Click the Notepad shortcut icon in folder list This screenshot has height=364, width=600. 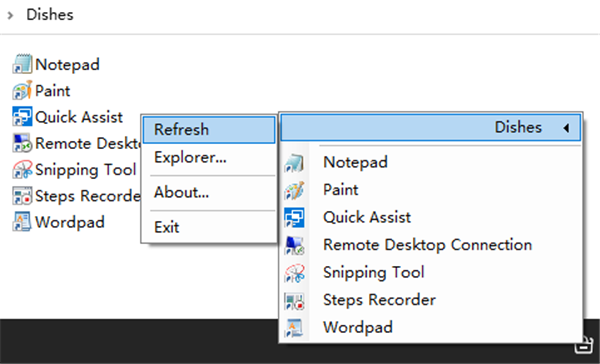(22, 64)
